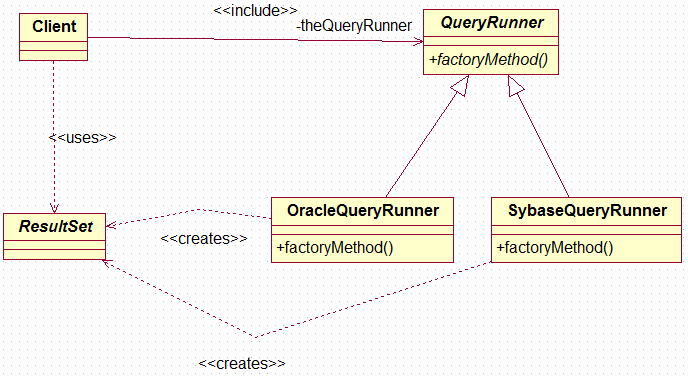Click generalization arrowhead from SybaseQueryRunner
Screen dimensions: 688x376
514,86
